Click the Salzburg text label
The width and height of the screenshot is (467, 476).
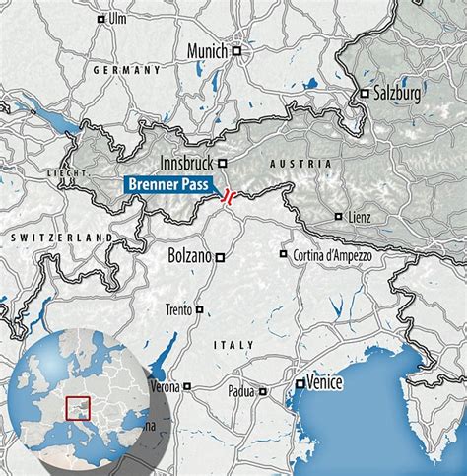coord(397,94)
